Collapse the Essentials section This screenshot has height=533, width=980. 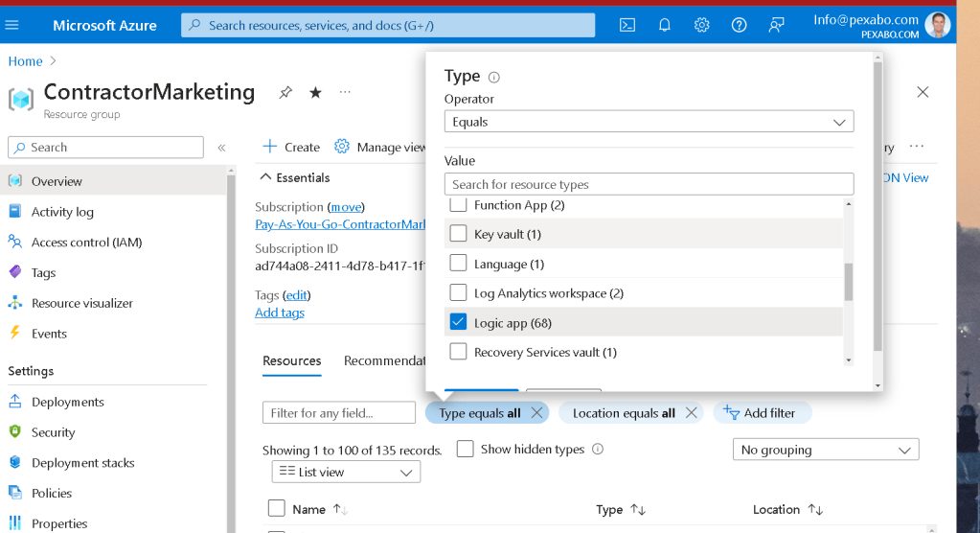pyautogui.click(x=295, y=177)
